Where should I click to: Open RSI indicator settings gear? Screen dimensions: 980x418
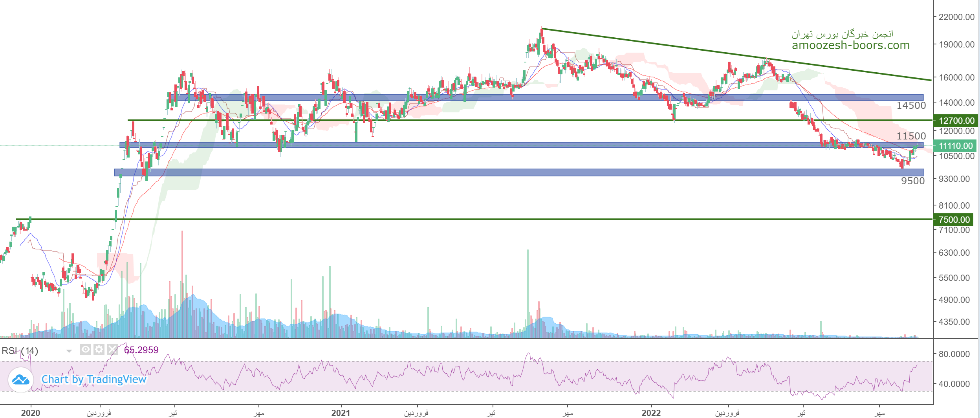[x=99, y=349]
